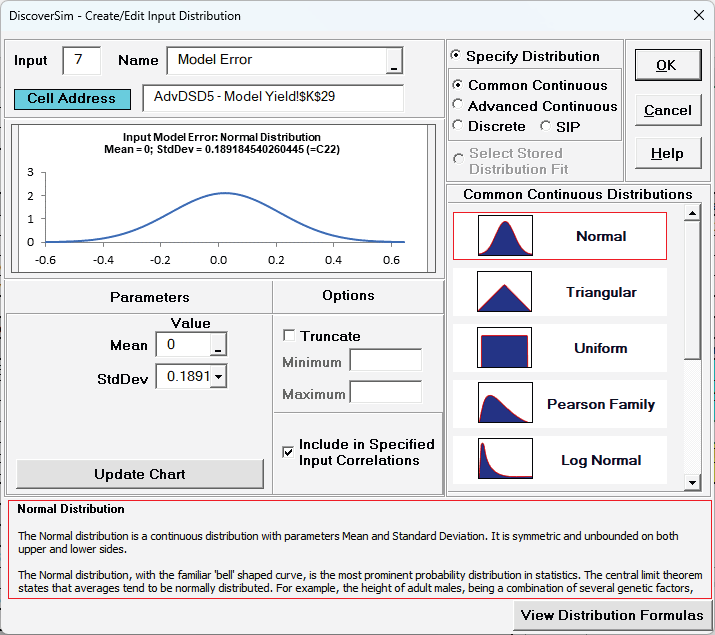
Task: Click the OK button
Action: 665,65
